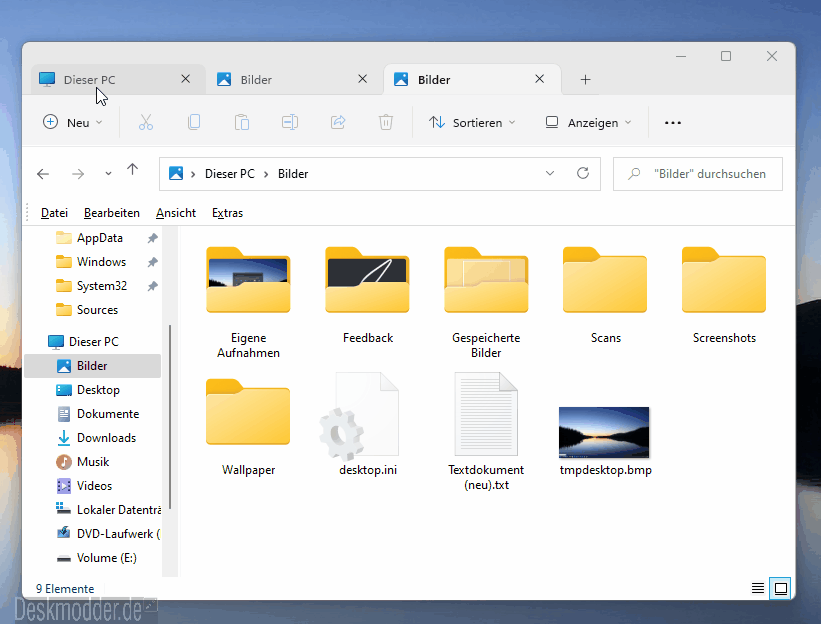Navigate up one folder level
This screenshot has height=624, width=821.
click(x=132, y=170)
